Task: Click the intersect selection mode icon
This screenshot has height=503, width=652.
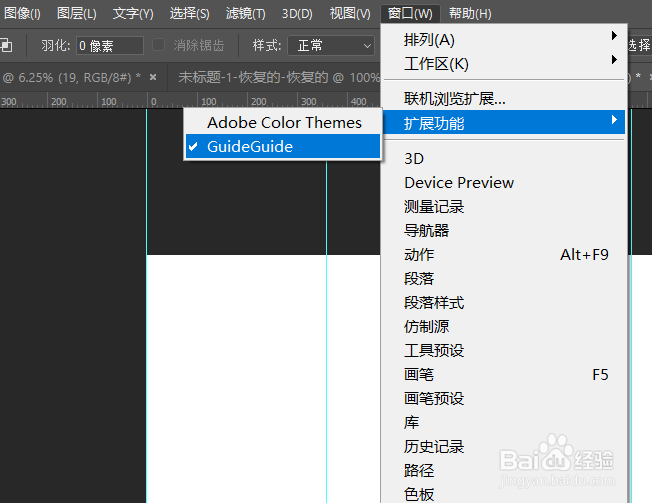Action: click(x=6, y=45)
